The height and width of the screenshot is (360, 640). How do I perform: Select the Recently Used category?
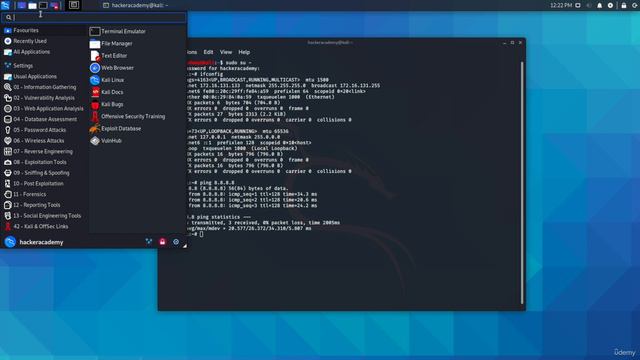[x=44, y=41]
